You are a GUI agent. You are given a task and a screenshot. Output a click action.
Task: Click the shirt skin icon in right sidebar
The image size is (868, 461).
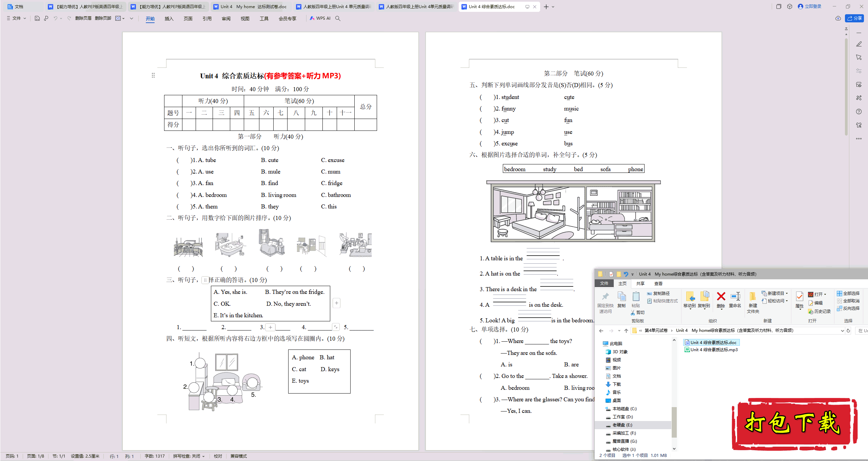(x=859, y=125)
